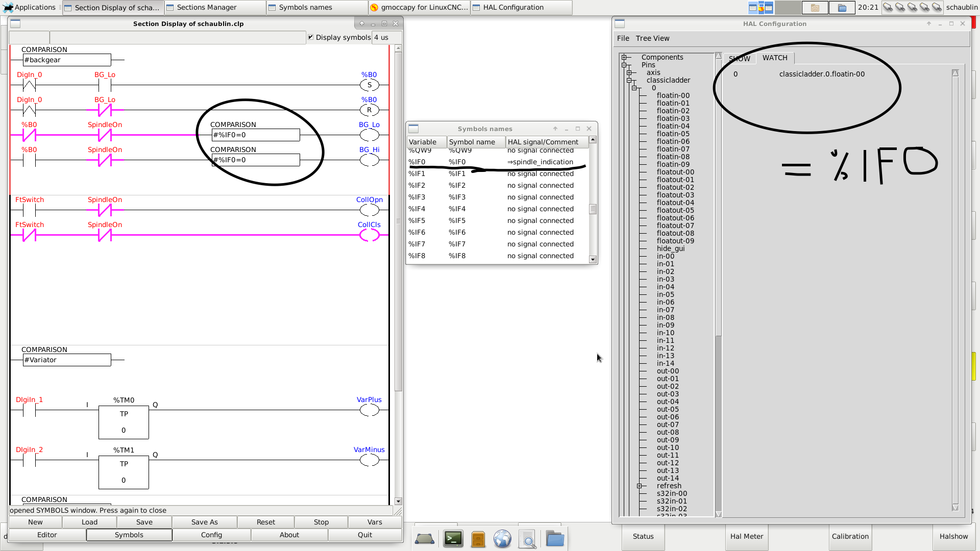Viewport: 980px width, 551px height.
Task: Expand the axis tree node
Action: pyautogui.click(x=629, y=72)
